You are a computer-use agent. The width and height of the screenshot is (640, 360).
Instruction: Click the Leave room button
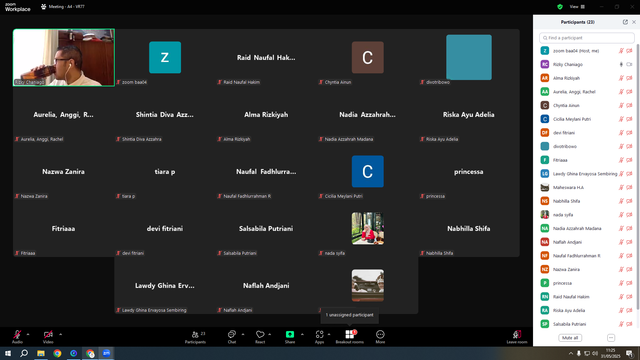(517, 337)
